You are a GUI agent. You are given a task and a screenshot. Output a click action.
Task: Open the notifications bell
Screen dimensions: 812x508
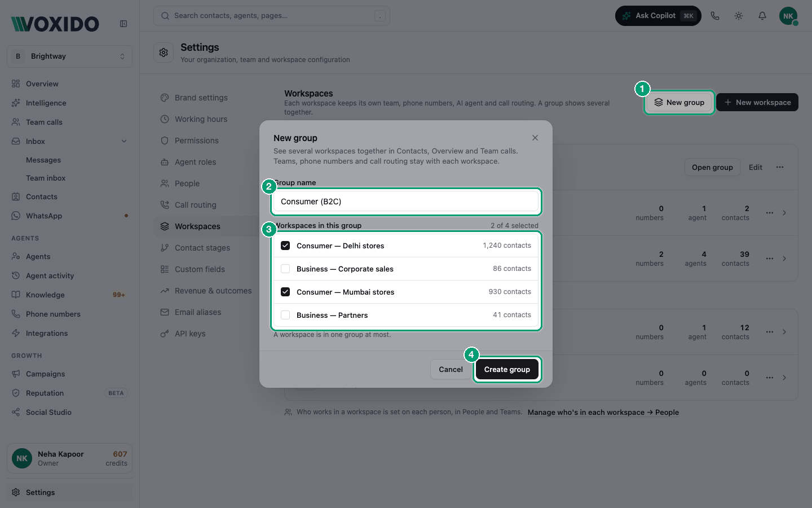[762, 16]
